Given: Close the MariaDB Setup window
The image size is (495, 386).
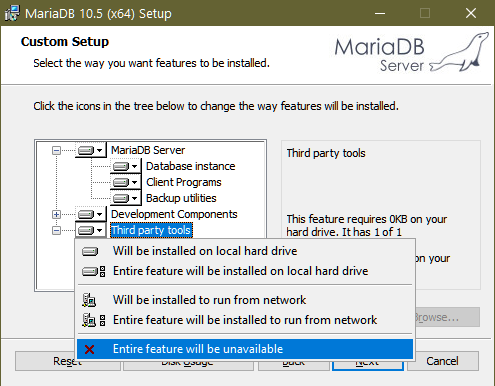Looking at the screenshot, I should tap(471, 13).
